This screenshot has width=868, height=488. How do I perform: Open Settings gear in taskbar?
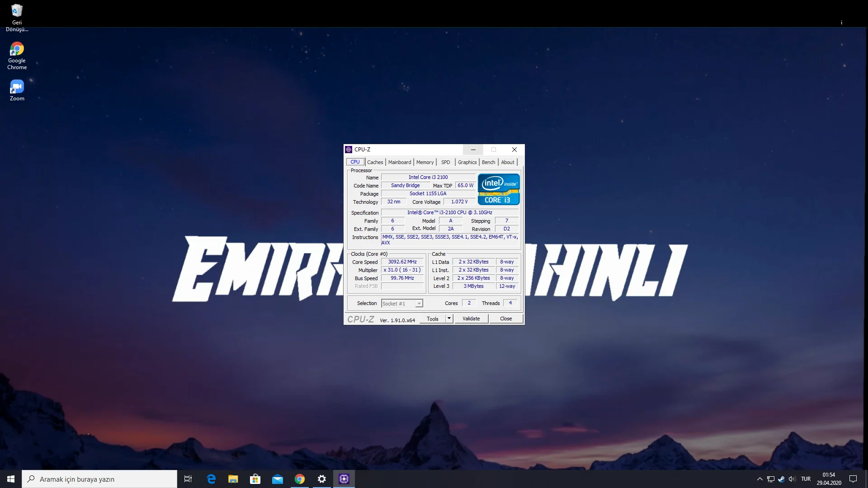coord(321,479)
